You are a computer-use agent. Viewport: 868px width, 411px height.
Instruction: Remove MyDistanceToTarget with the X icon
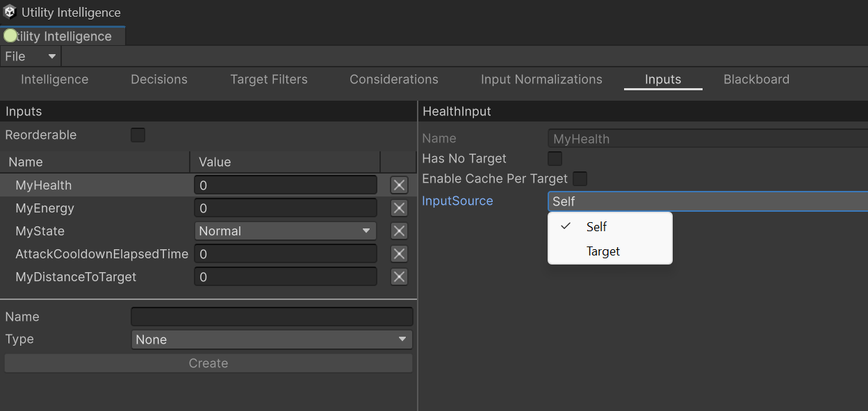coord(399,276)
